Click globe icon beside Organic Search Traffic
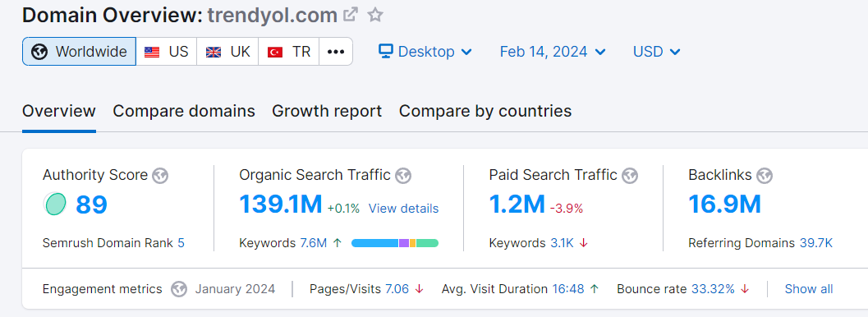The image size is (868, 317). coord(403,176)
